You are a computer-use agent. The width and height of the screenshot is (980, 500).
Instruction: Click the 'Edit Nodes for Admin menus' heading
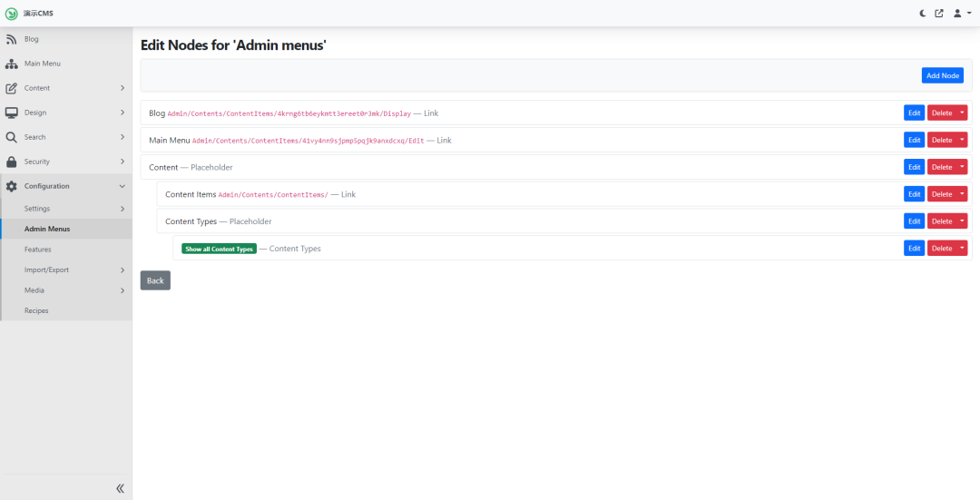pos(233,45)
